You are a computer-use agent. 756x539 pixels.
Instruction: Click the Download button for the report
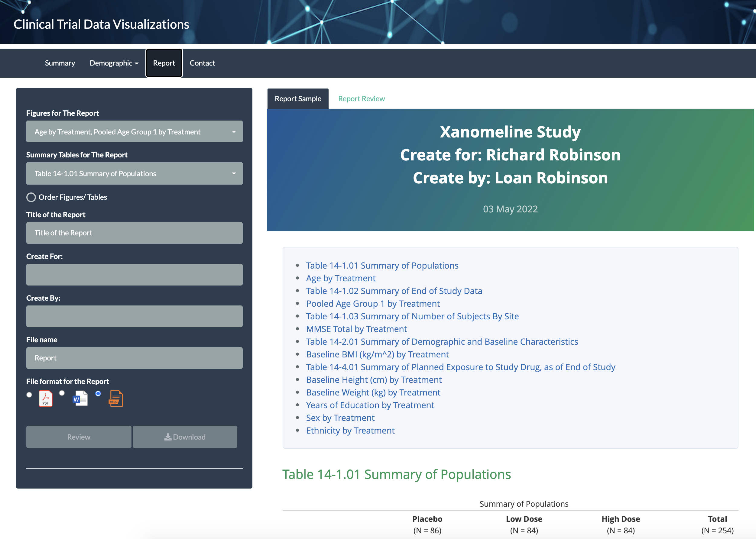click(x=185, y=436)
